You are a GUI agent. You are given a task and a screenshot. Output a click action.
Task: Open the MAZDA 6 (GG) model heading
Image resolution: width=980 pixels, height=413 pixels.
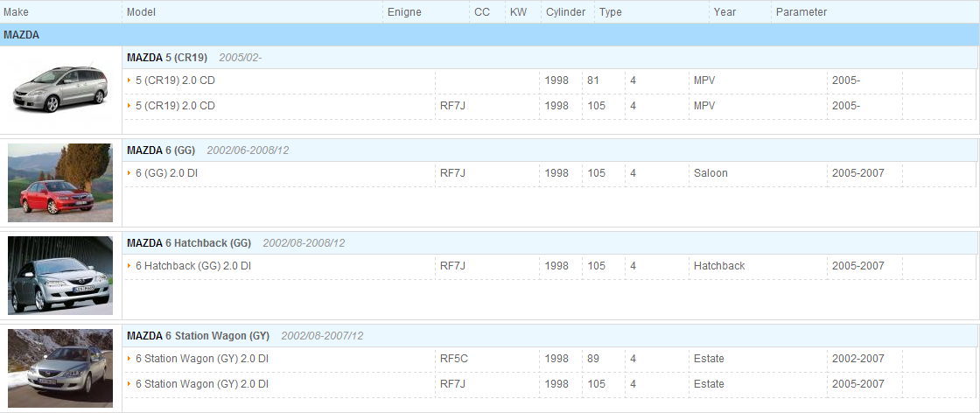(161, 150)
